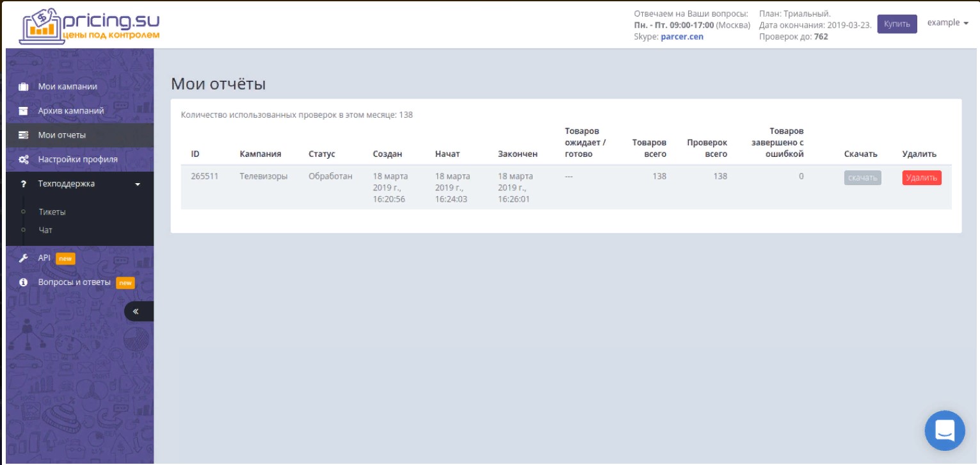The image size is (980, 465).
Task: Click the Телевизоры campaign row cell
Action: (x=264, y=176)
